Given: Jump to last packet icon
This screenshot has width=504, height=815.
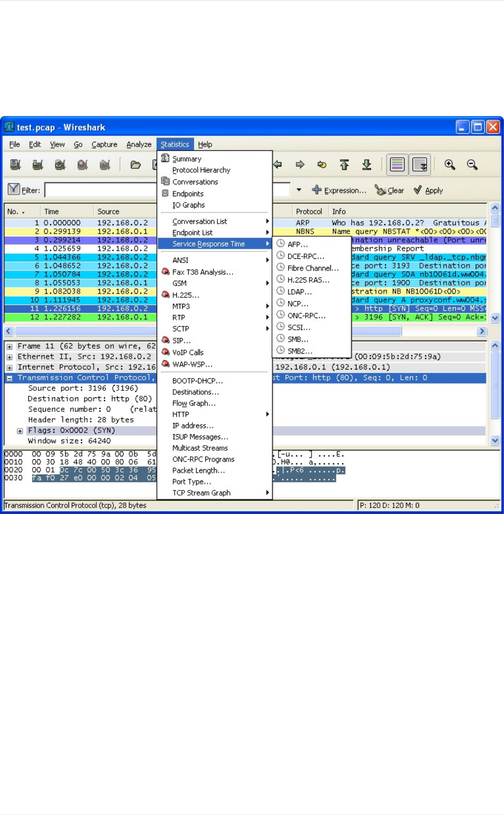Looking at the screenshot, I should pos(367,165).
